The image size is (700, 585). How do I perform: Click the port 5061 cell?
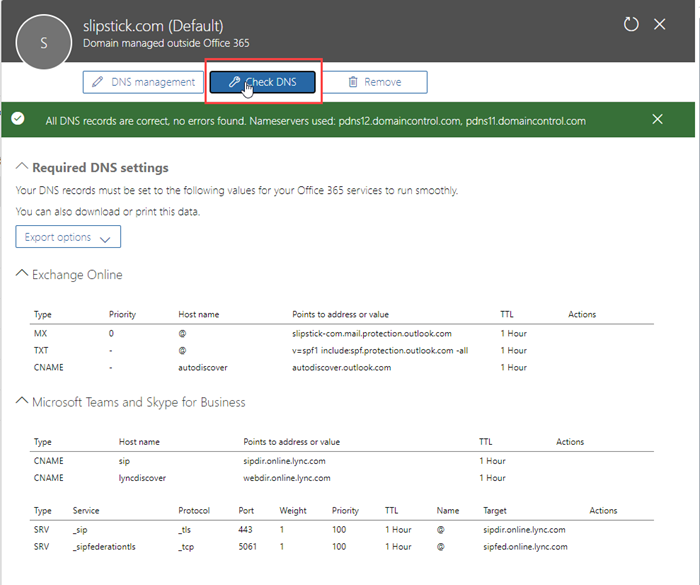pos(247,547)
